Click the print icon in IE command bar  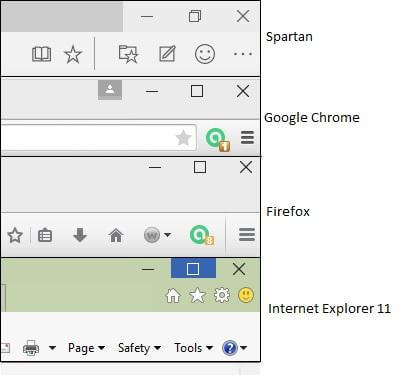pyautogui.click(x=31, y=348)
